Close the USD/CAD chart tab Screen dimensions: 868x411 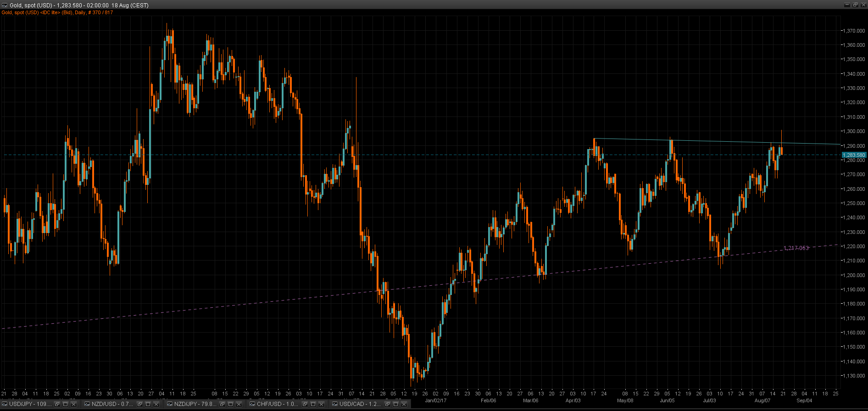coord(404,404)
